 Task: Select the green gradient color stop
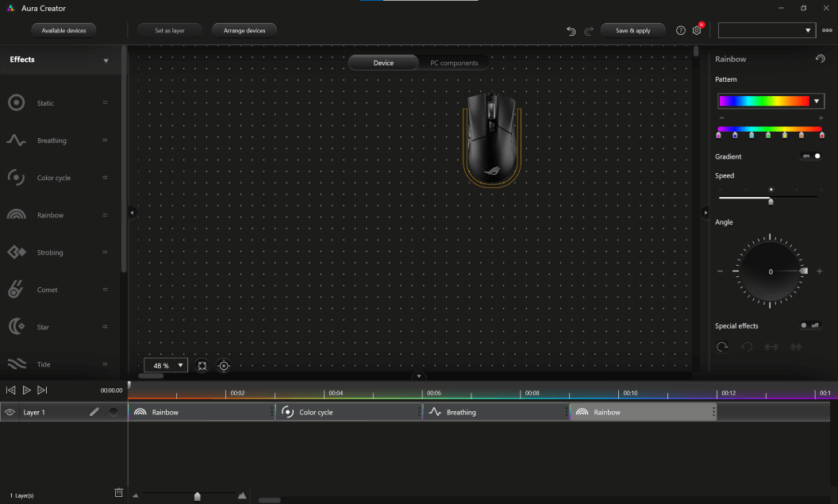[x=768, y=135]
